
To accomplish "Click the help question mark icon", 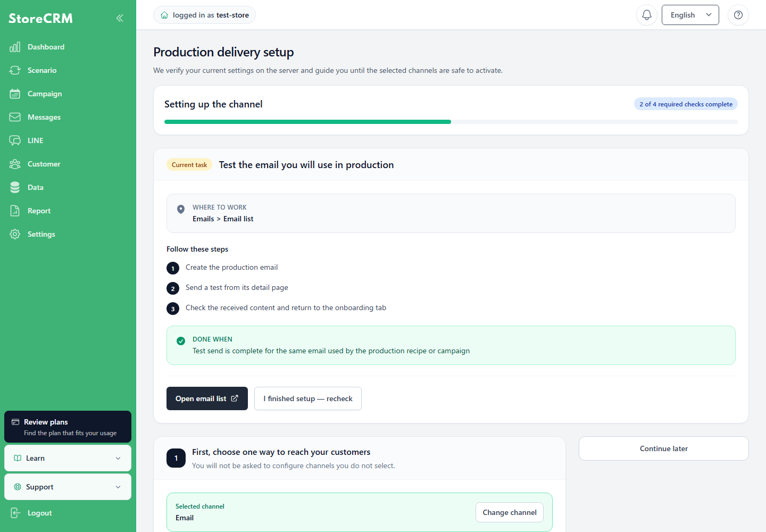I will pos(738,15).
